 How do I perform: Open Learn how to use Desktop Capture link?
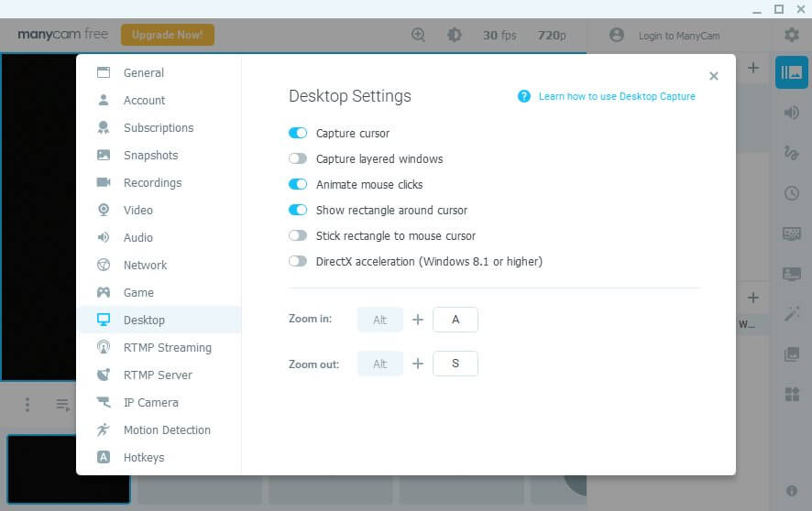617,96
